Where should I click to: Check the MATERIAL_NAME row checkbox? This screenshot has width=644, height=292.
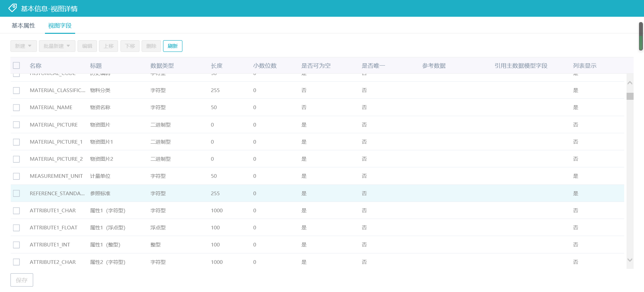pos(16,107)
